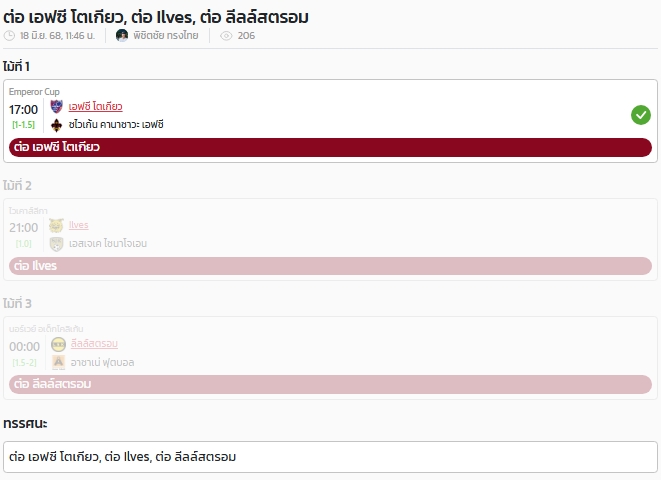This screenshot has height=480, width=661.
Task: Click the SJK Seinäjoki team shield icon
Action: tap(56, 244)
